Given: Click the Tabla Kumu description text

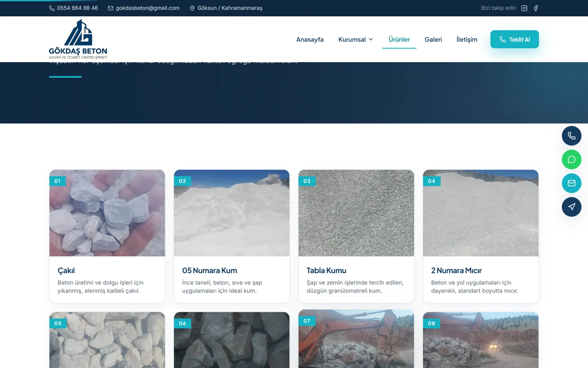Looking at the screenshot, I should coord(355,287).
